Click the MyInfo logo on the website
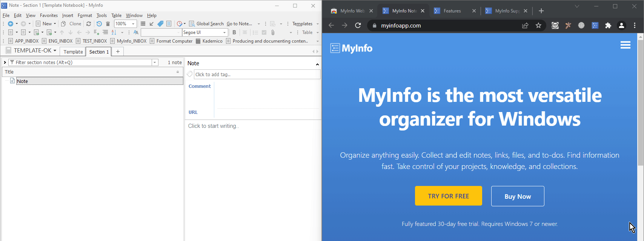 pos(351,48)
